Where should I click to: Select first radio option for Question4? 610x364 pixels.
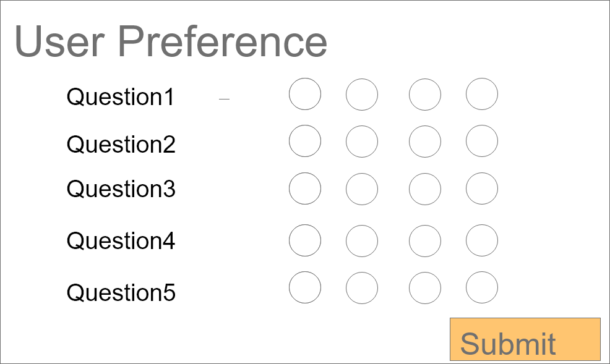click(x=305, y=240)
